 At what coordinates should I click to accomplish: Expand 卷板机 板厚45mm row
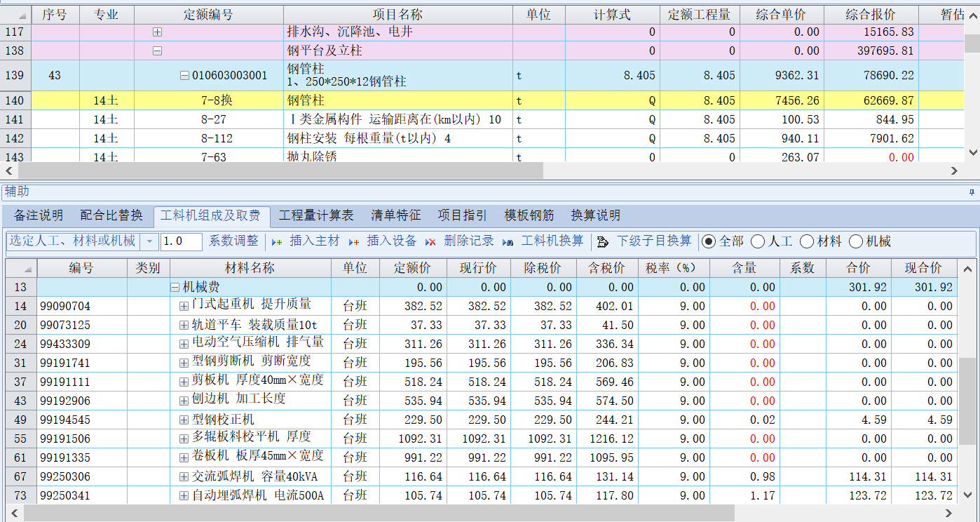click(x=184, y=457)
